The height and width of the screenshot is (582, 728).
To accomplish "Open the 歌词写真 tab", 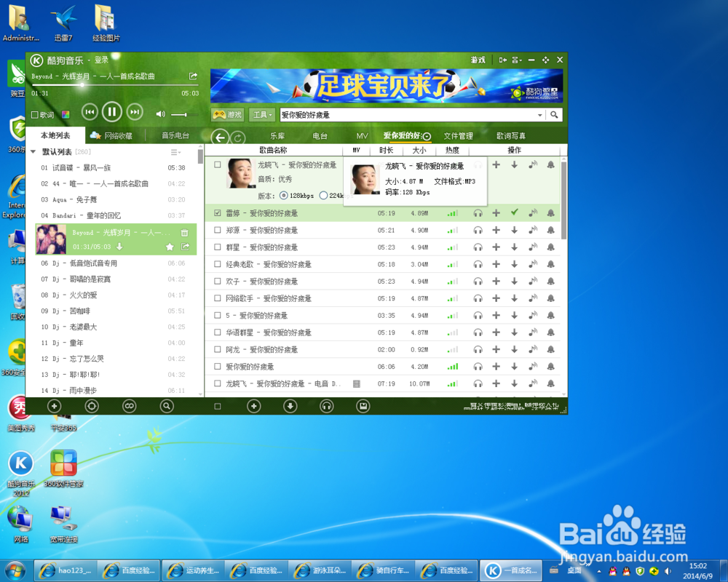I will pyautogui.click(x=511, y=136).
